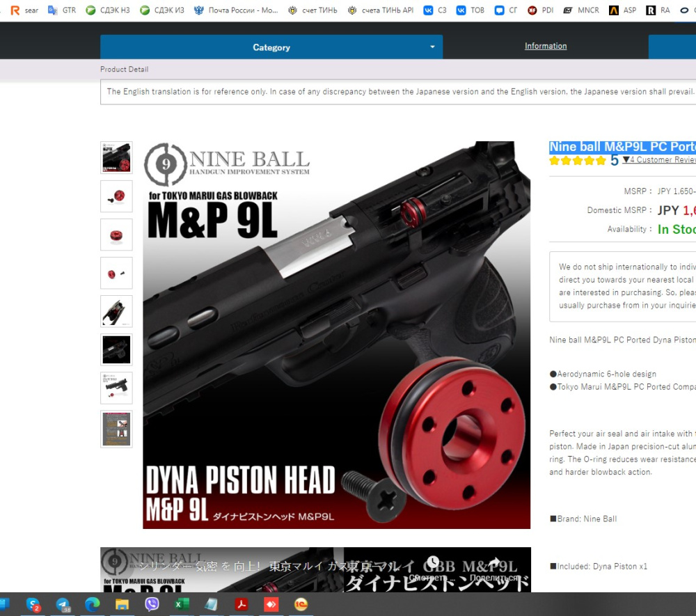Click 'Brand: Nine Ball' text
This screenshot has height=616, width=696.
pos(587,519)
